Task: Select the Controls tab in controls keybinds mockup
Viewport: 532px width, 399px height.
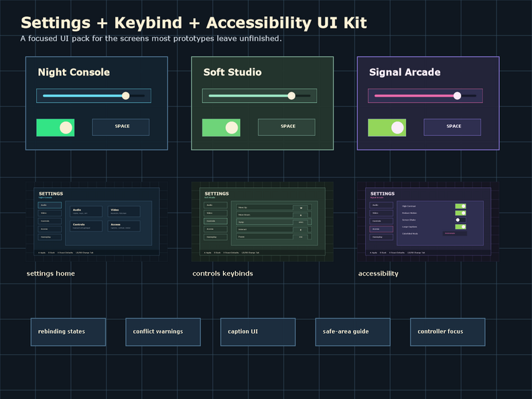Action: [216, 221]
